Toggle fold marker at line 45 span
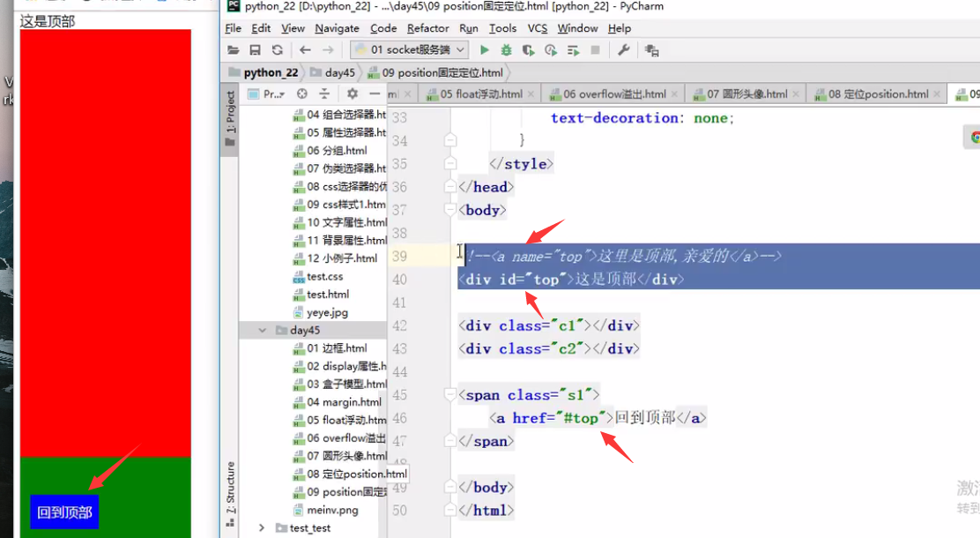 [450, 395]
